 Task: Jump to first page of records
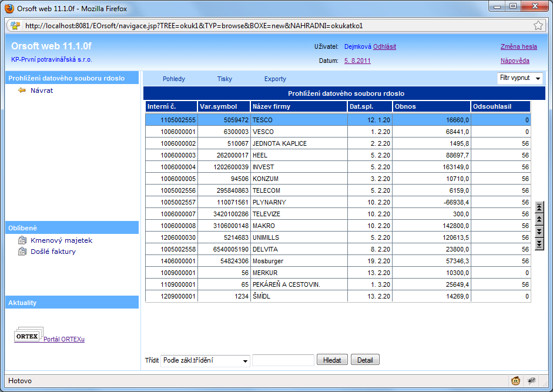click(539, 207)
